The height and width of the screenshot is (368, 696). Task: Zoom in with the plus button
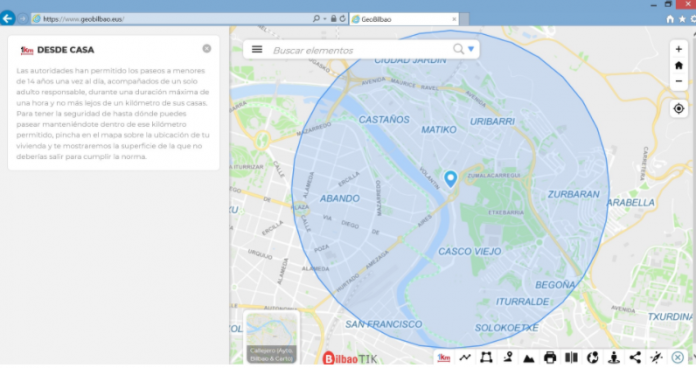(x=679, y=49)
